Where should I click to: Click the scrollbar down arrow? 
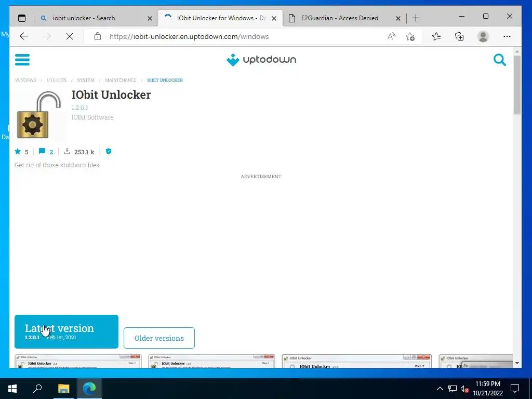(517, 363)
